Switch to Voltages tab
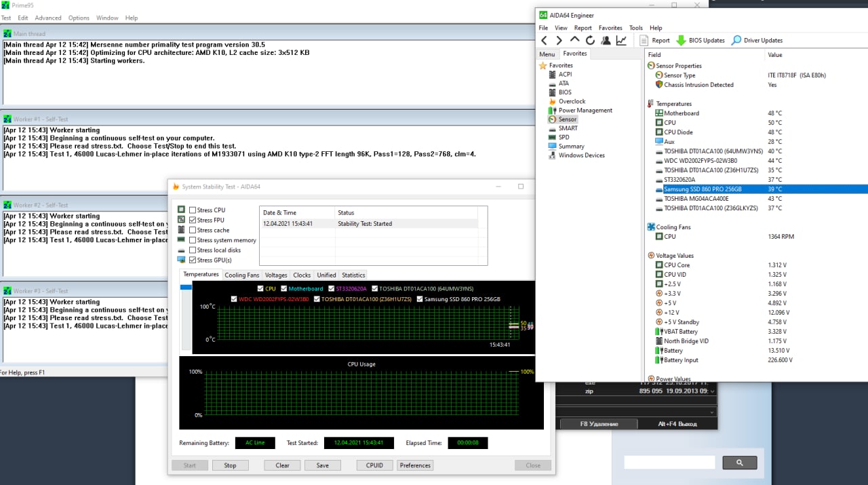 (276, 275)
